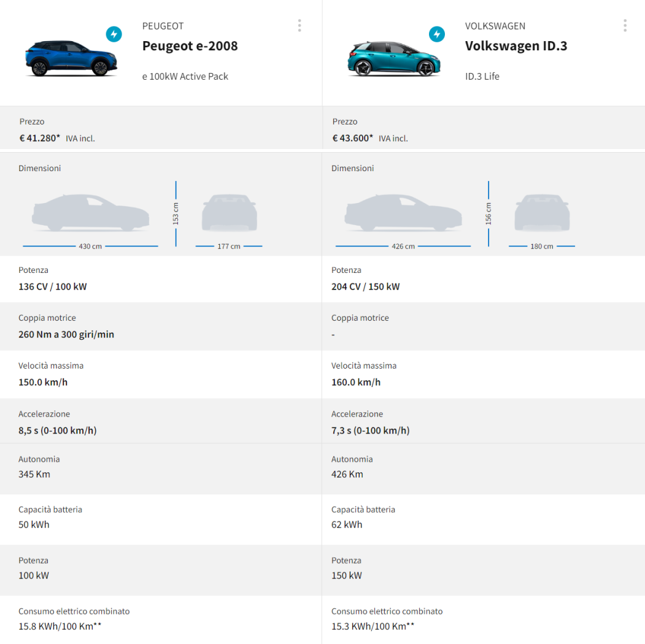The width and height of the screenshot is (645, 644).
Task: Open the Volkswagen ID.3 three-dot options menu
Action: click(x=625, y=25)
